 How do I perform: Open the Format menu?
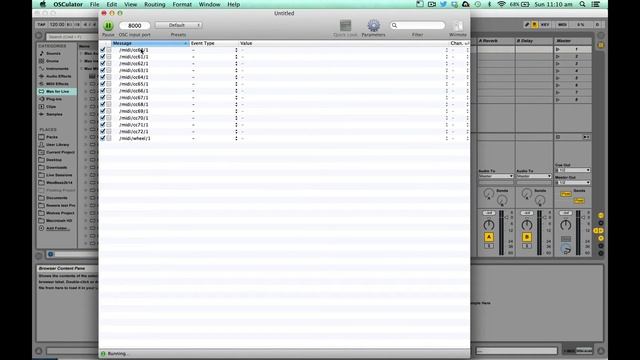[182, 4]
